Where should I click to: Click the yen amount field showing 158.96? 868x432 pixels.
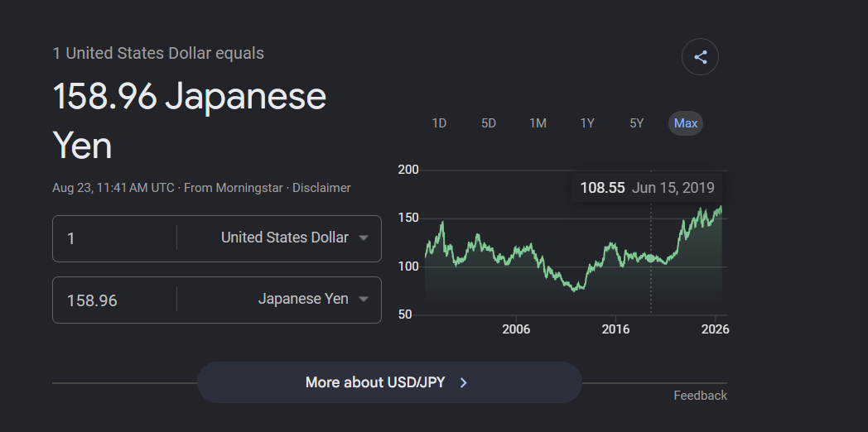pos(114,300)
